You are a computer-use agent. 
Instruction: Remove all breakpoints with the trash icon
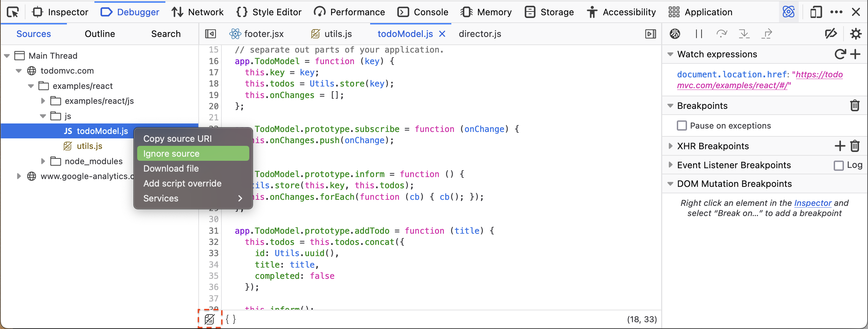point(855,106)
